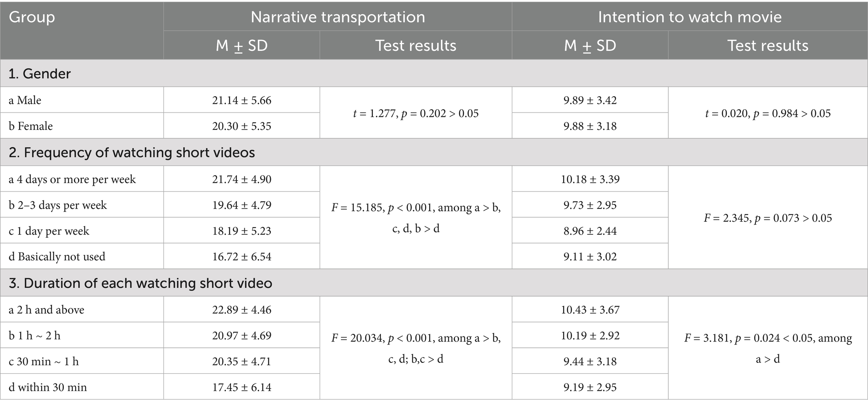This screenshot has height=407, width=868.
Task: Click the 21.14 ± 5.66 cell
Action: [x=241, y=100]
